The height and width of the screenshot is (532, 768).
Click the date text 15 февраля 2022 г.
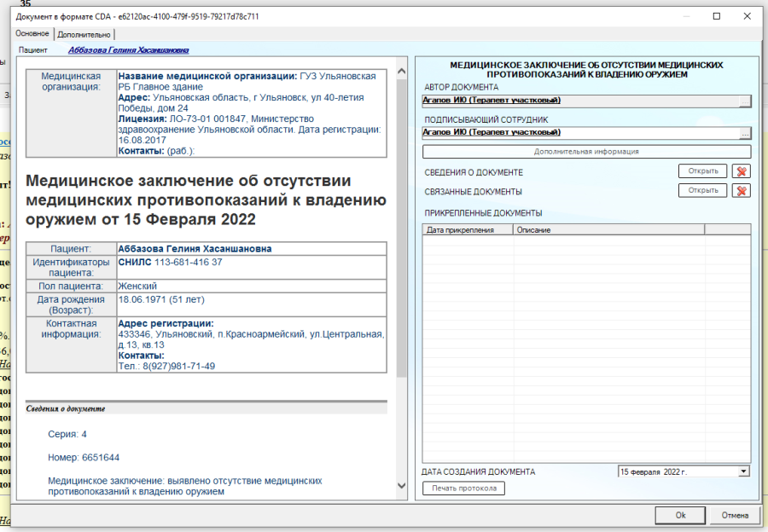pyautogui.click(x=654, y=471)
